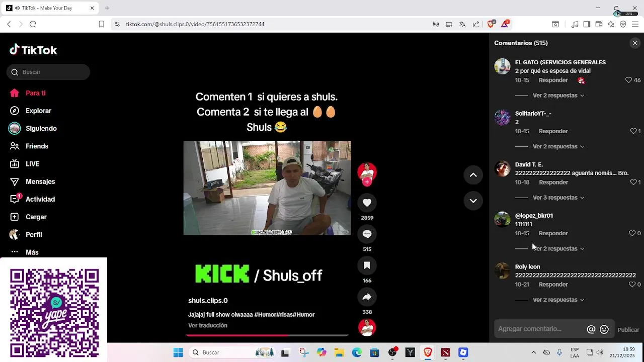Like SolitarioYT-_-'s comment
This screenshot has width=644, height=362.
633,131
